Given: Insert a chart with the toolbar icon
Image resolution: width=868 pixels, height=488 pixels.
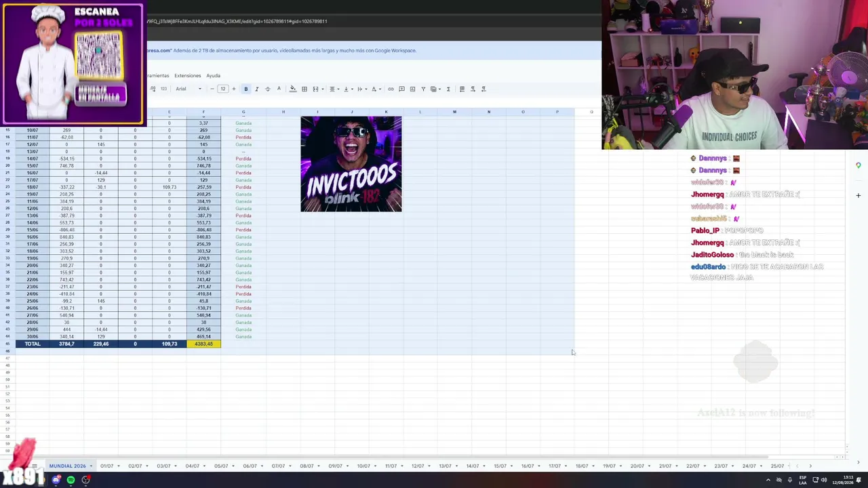Looking at the screenshot, I should [412, 89].
